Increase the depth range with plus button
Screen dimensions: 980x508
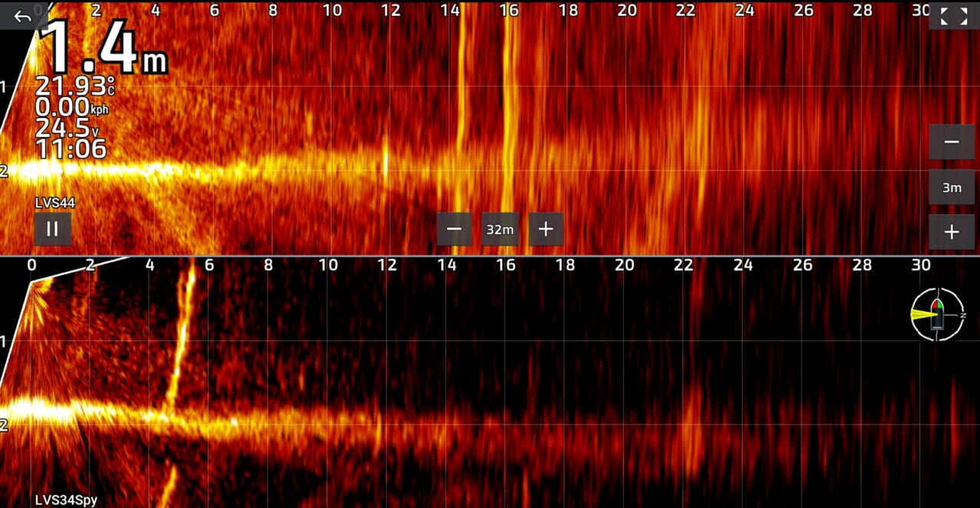pos(951,232)
